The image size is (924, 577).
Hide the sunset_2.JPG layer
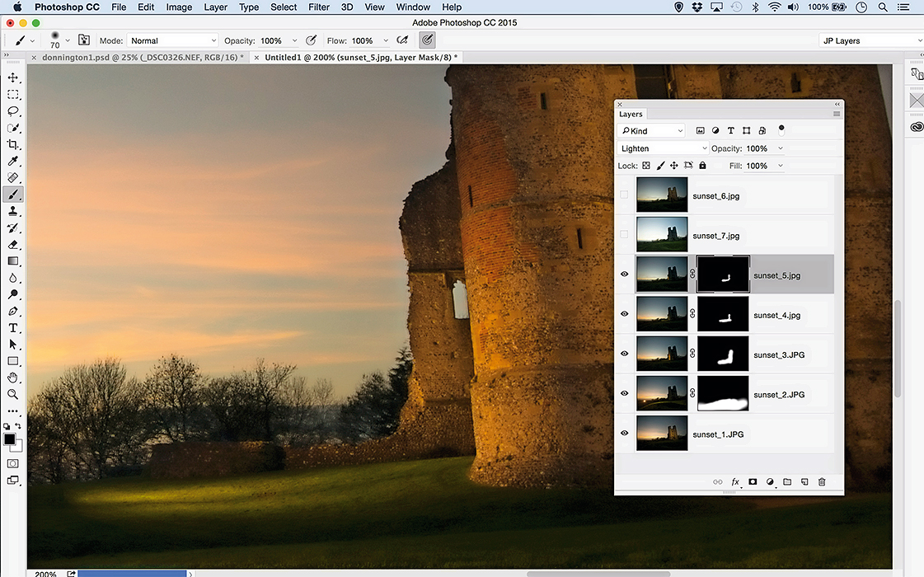pyautogui.click(x=624, y=393)
